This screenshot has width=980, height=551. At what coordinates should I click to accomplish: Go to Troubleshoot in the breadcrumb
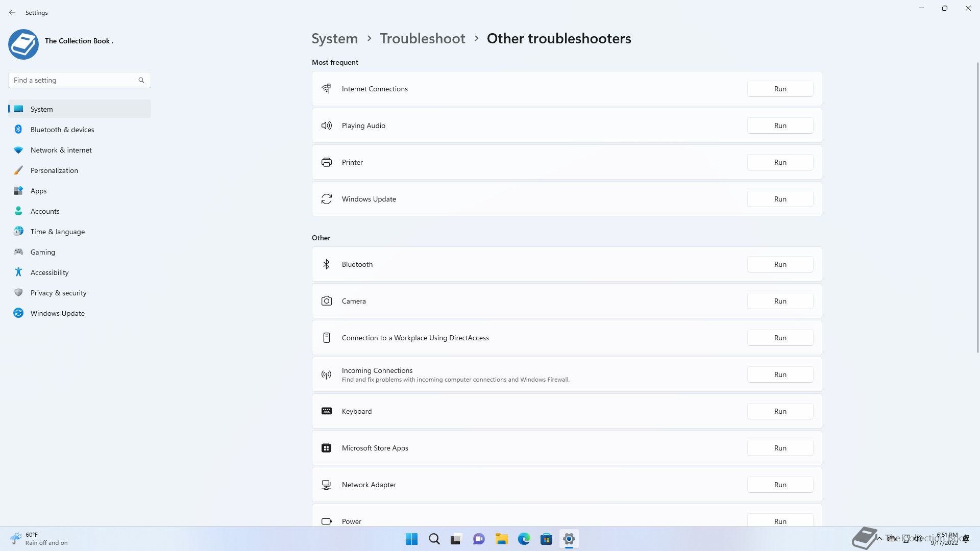(422, 39)
